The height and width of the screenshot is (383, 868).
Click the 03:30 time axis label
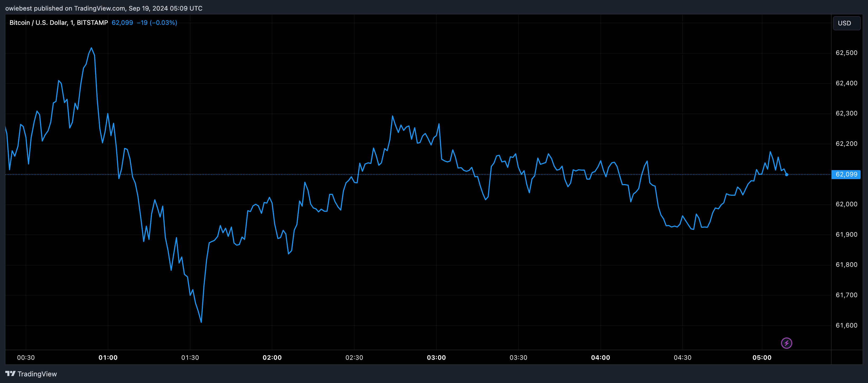tap(518, 358)
